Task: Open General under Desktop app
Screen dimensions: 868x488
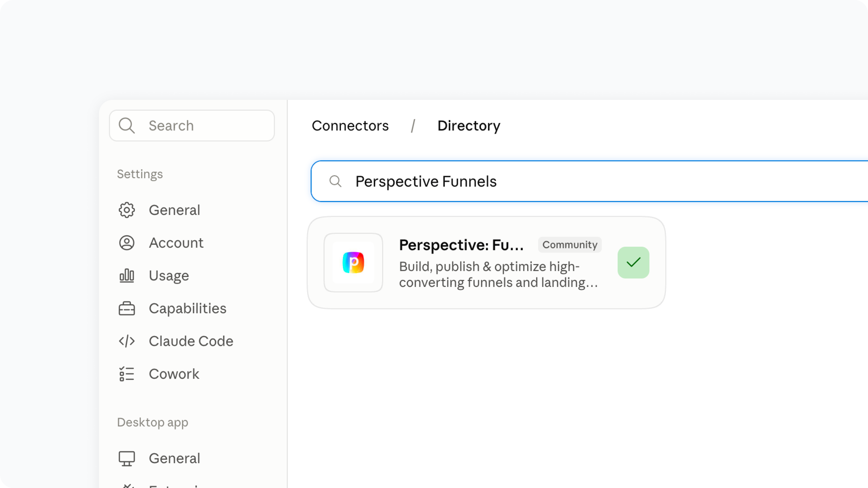Action: [x=175, y=458]
